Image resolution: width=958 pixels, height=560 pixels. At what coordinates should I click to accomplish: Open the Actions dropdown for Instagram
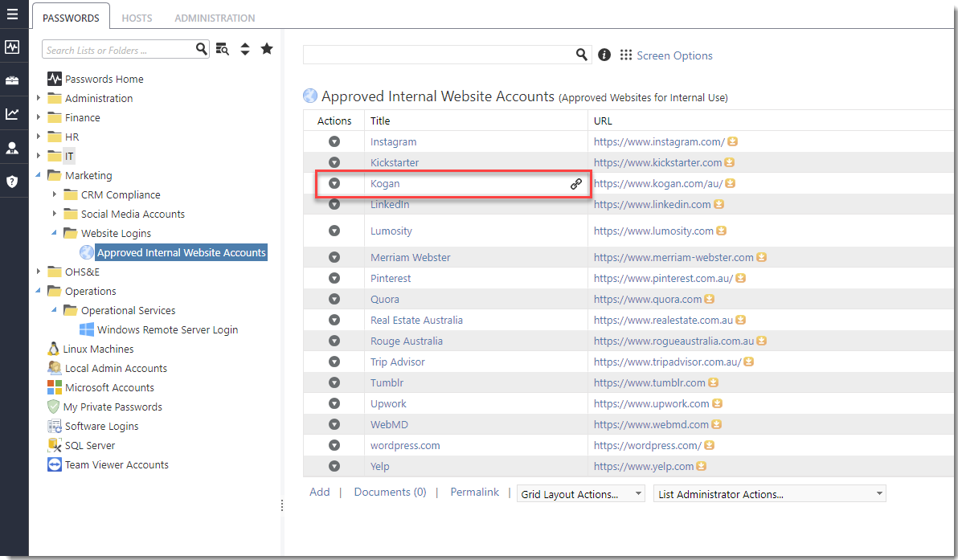(334, 142)
